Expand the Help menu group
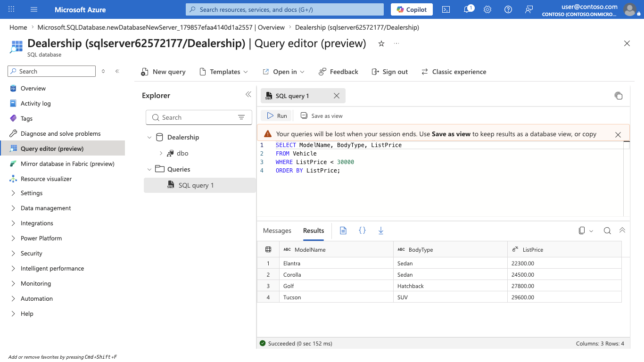 point(13,313)
